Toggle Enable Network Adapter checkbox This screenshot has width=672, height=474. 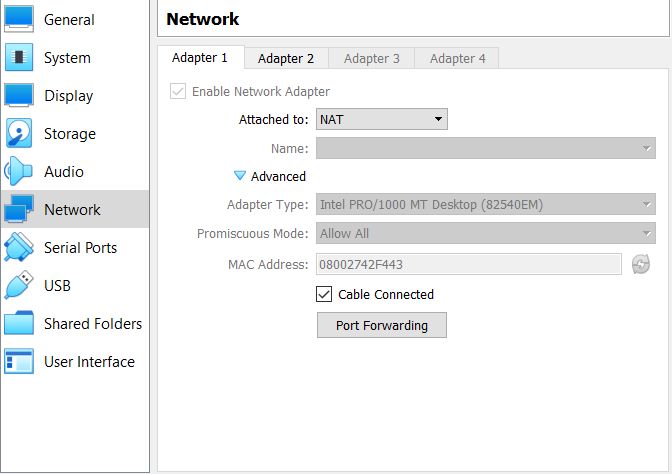pyautogui.click(x=178, y=91)
